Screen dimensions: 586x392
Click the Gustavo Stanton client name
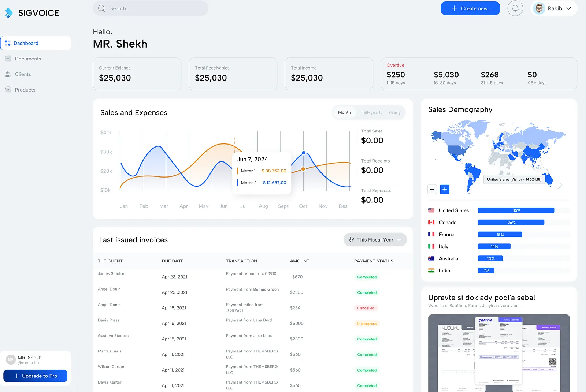[113, 336]
